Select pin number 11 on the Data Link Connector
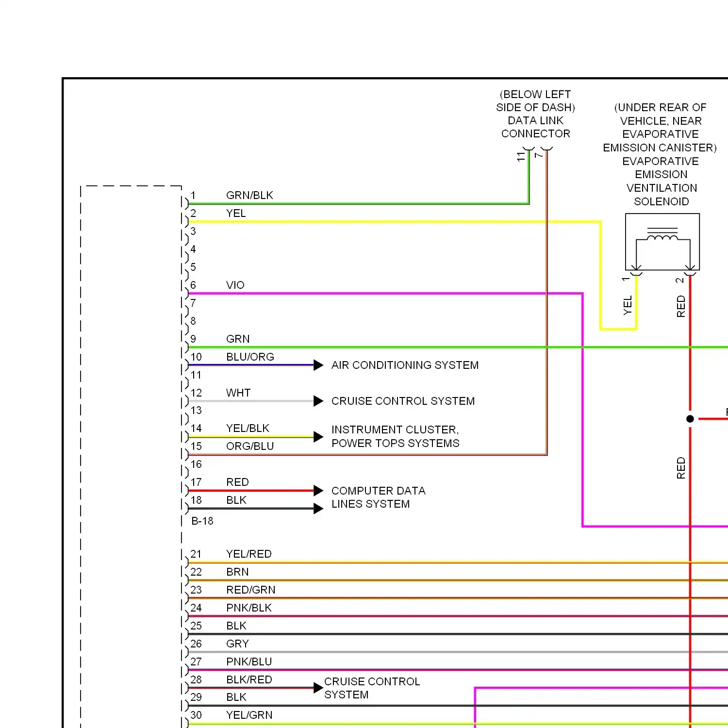The width and height of the screenshot is (728, 728). pyautogui.click(x=521, y=157)
